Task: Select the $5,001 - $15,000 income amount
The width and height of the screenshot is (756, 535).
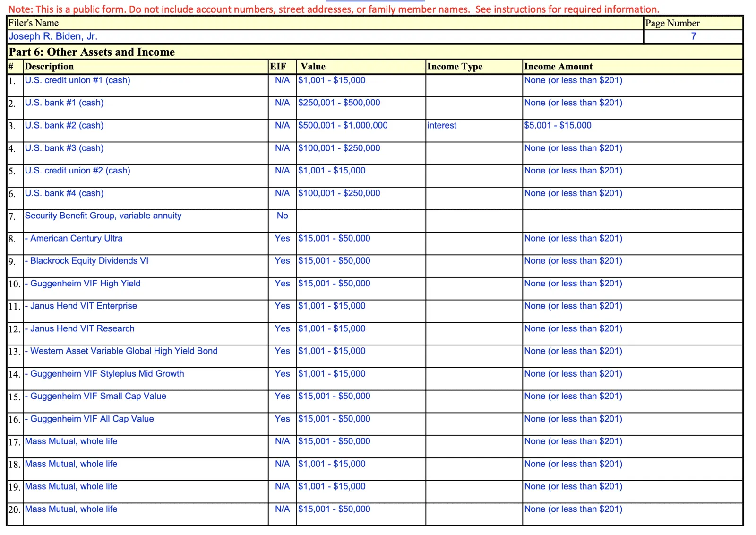Action: pos(558,126)
